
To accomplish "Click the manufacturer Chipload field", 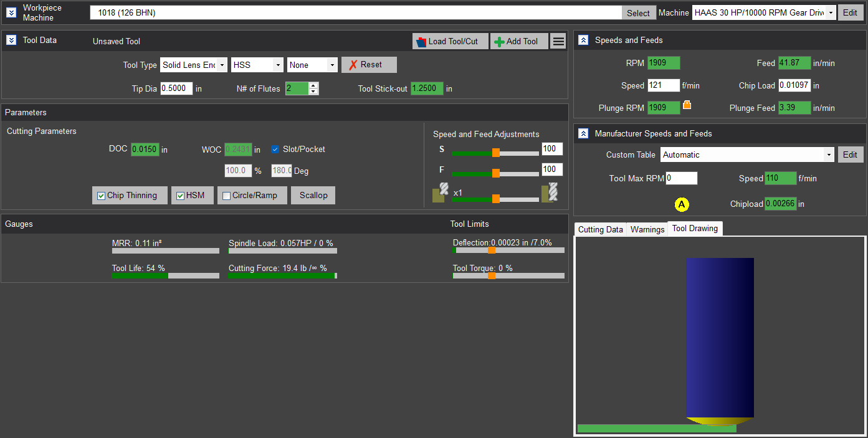I will [780, 204].
